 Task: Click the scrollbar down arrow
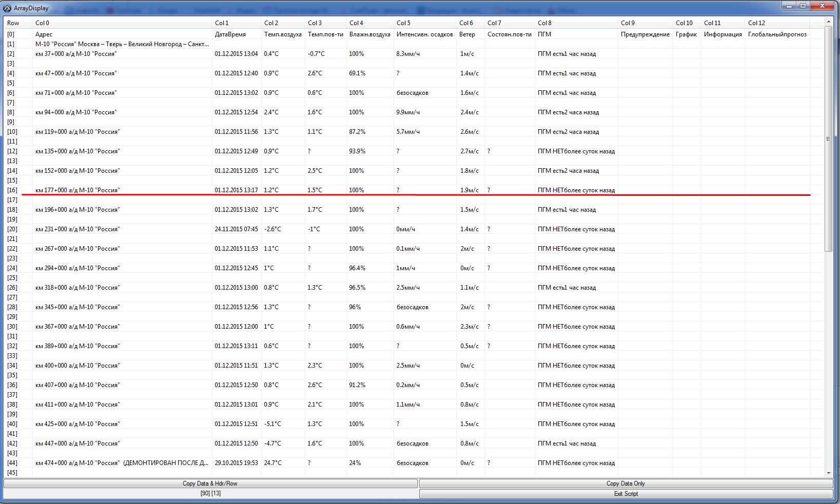point(828,473)
